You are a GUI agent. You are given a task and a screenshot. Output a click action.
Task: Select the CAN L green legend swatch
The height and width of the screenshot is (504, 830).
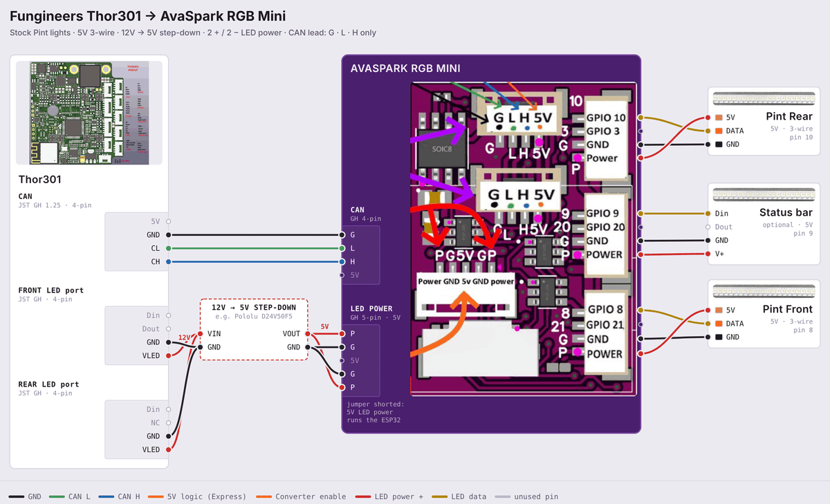(x=57, y=496)
